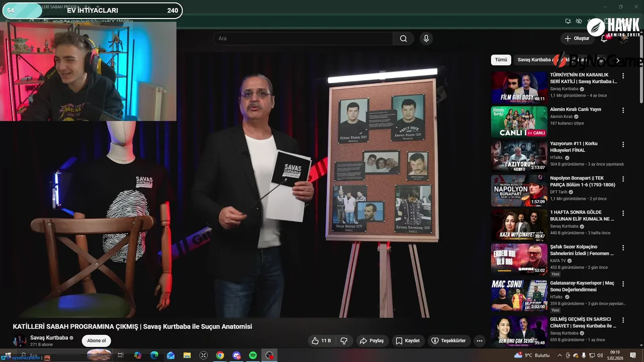Click KATİLLERİ SABAH PROGRAMINA ÇIKMIŞ video title
Viewport: 644px width, 362px height.
[132, 327]
